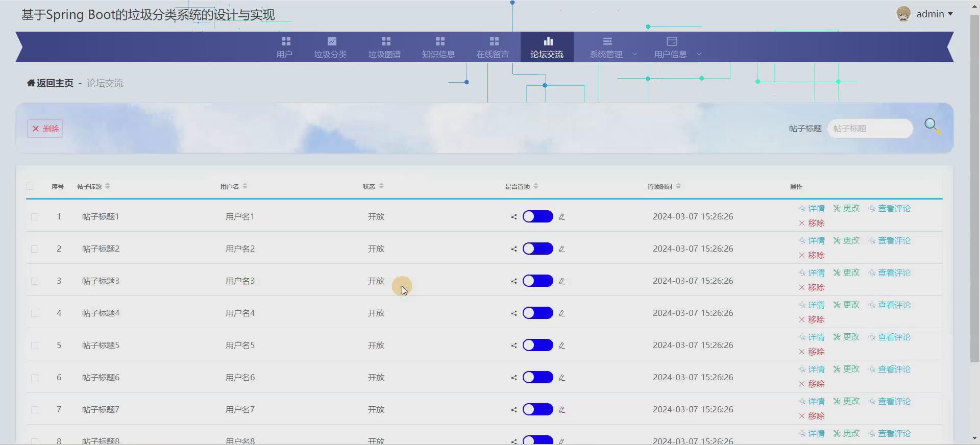Tick the checkbox for row 1
The image size is (980, 445).
pos(35,217)
